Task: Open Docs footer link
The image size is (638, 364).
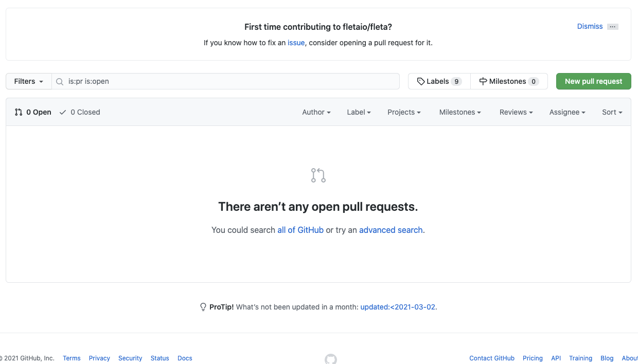Action: pos(185,358)
